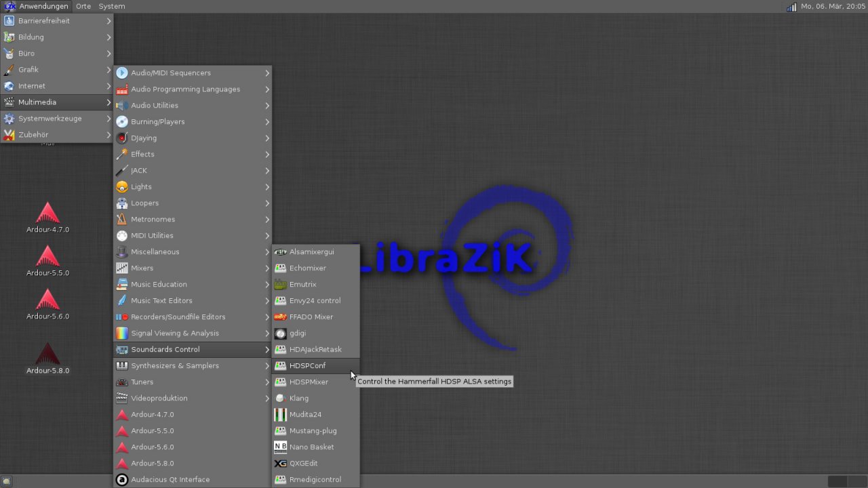Viewport: 868px width, 488px height.
Task: Launch Ardour-5.5.0 from Multimedia menu
Action: point(193,430)
